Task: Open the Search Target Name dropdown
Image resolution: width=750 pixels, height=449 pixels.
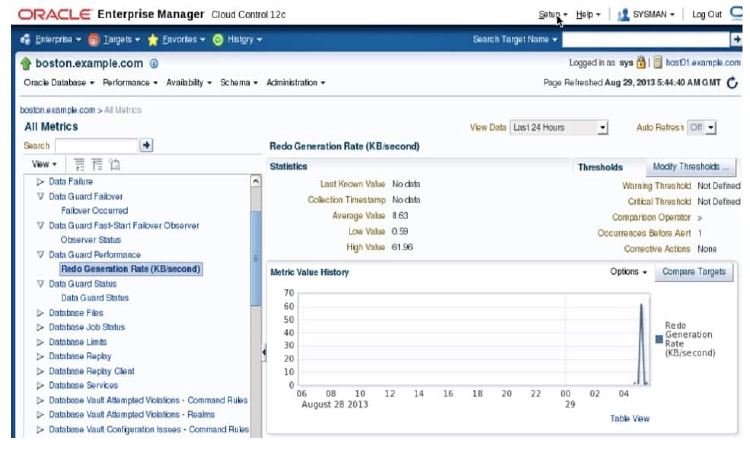Action: [x=515, y=39]
